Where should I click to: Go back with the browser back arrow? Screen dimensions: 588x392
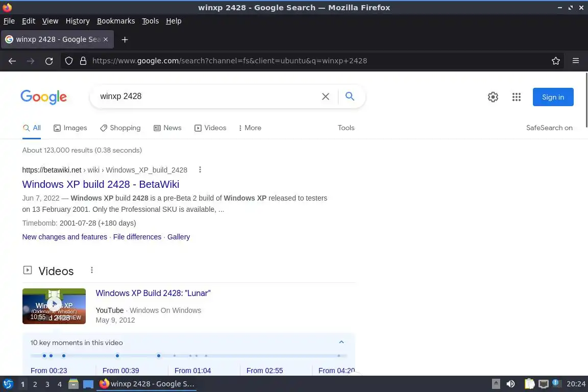click(x=12, y=61)
